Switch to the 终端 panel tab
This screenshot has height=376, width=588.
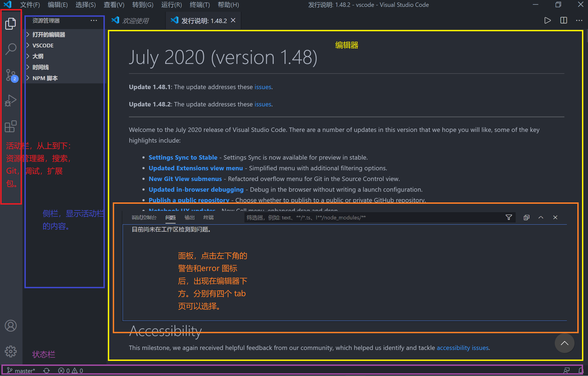click(x=209, y=217)
